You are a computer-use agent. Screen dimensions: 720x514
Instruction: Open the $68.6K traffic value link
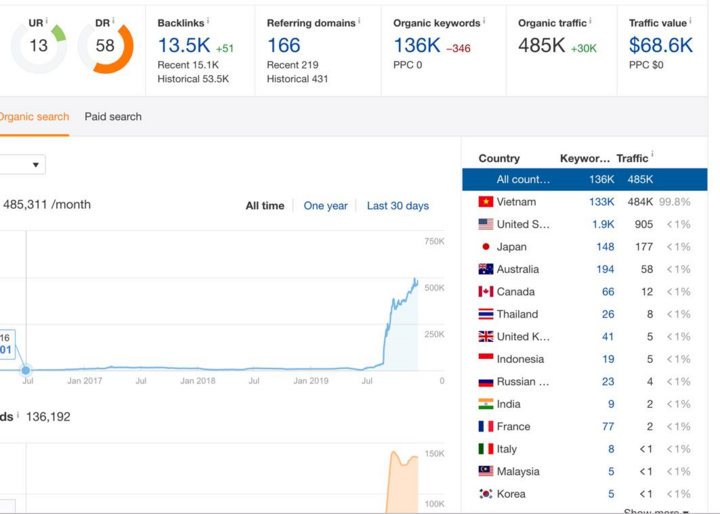tap(661, 45)
